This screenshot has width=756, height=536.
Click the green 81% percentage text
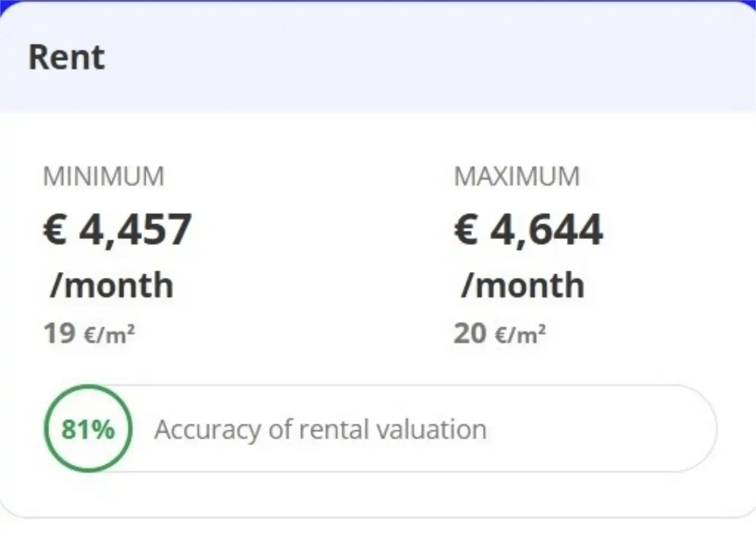pos(88,429)
